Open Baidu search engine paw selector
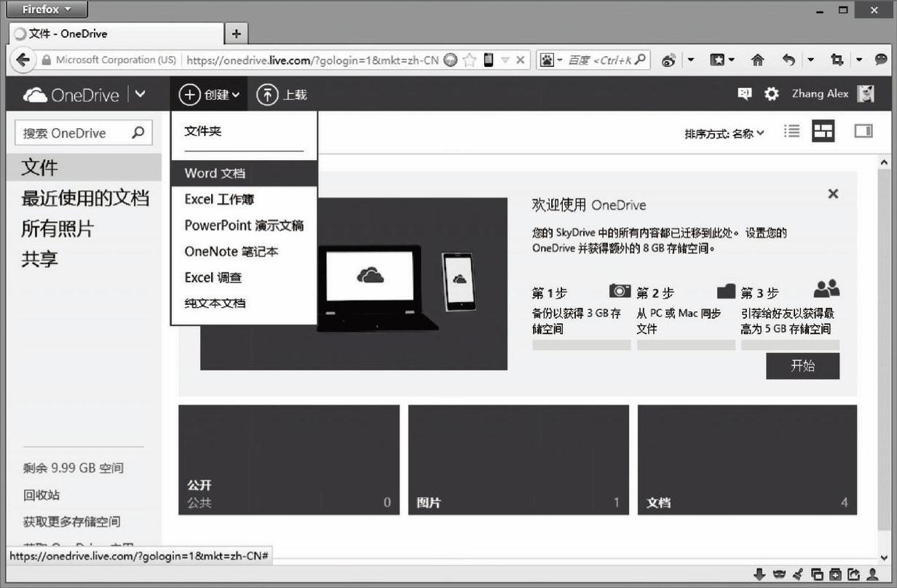 click(550, 60)
